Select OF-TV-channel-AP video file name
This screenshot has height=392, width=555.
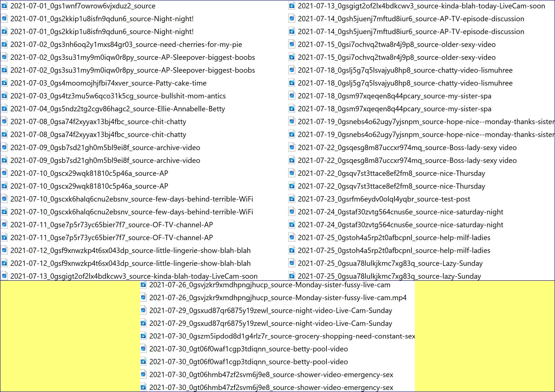[111, 237]
